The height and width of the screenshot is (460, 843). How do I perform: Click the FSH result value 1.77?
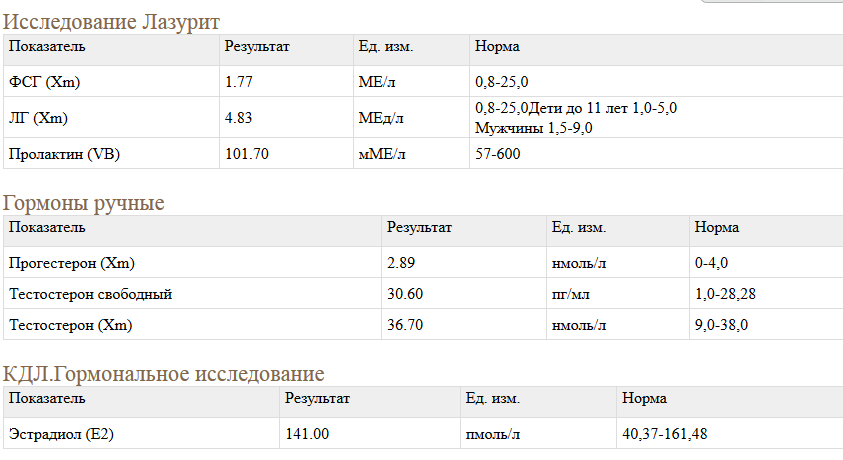pos(238,82)
